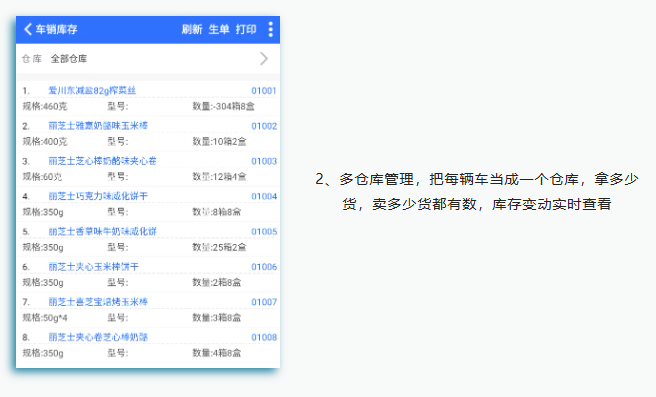Screen dimensions: 656x397
Task: Click product code 01002
Action: point(264,126)
